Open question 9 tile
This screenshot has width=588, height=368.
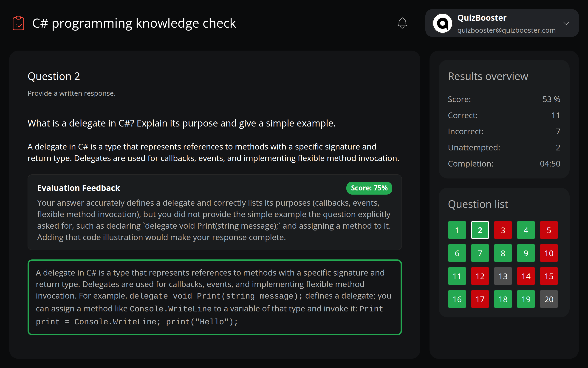[526, 253]
